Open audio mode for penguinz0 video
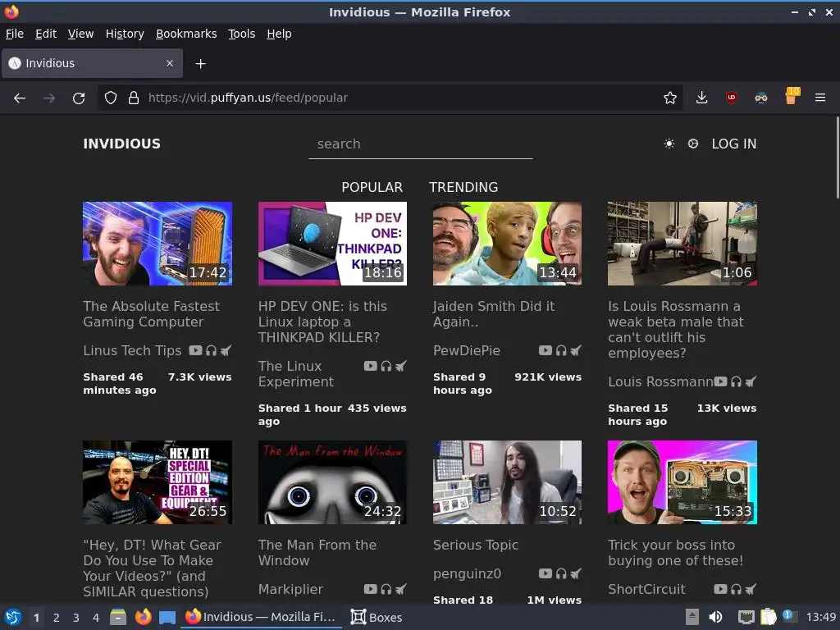The height and width of the screenshot is (630, 840). [561, 573]
